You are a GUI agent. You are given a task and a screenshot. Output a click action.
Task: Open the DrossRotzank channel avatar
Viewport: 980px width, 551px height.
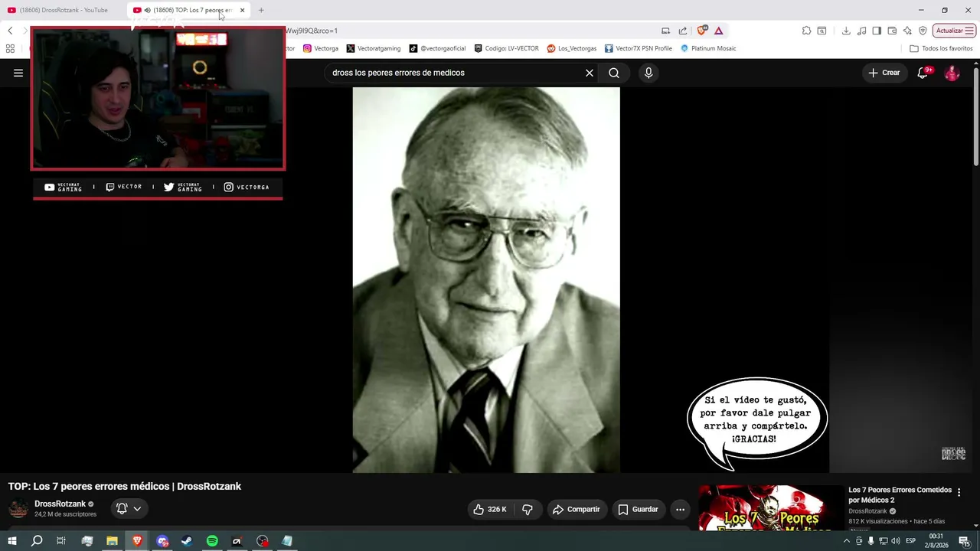pos(18,509)
